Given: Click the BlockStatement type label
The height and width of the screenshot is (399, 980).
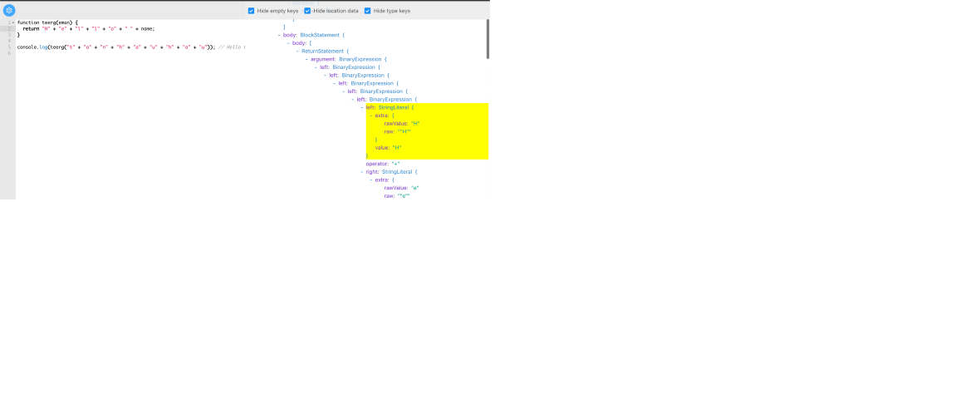Looking at the screenshot, I should tap(319, 35).
